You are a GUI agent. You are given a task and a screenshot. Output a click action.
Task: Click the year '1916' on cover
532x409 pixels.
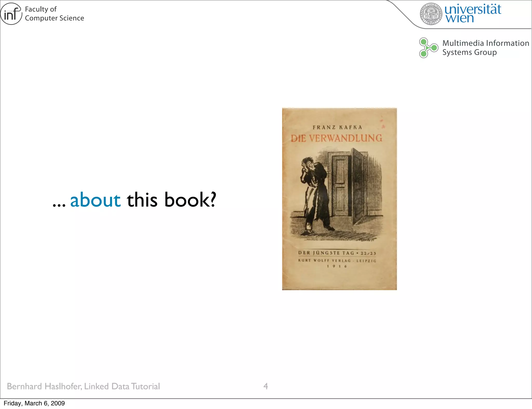337,266
